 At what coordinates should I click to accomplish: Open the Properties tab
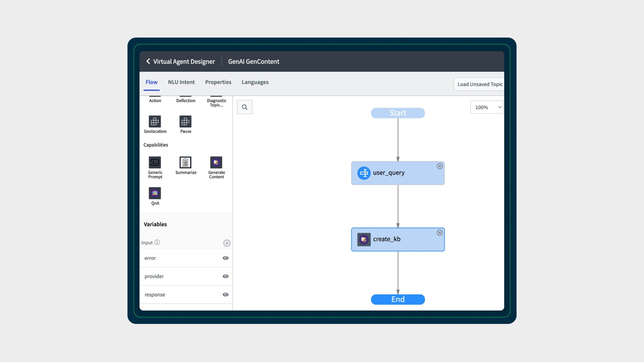coord(218,82)
